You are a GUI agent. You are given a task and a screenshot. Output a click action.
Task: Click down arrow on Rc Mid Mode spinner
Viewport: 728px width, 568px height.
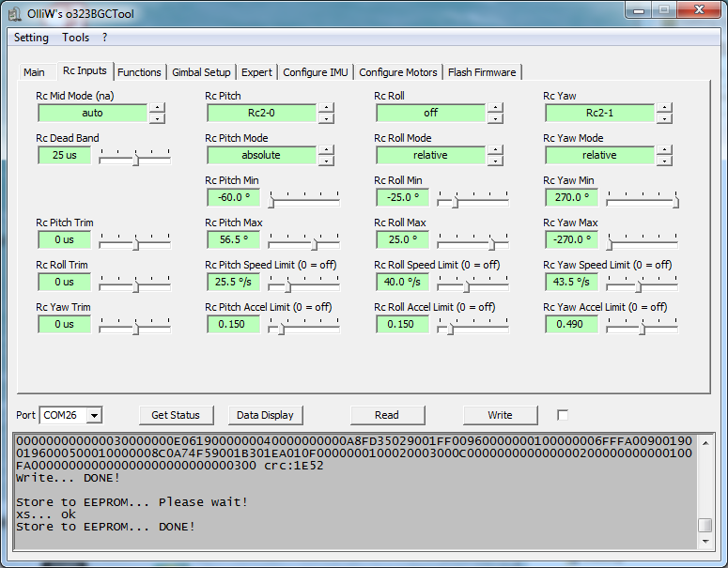[157, 118]
